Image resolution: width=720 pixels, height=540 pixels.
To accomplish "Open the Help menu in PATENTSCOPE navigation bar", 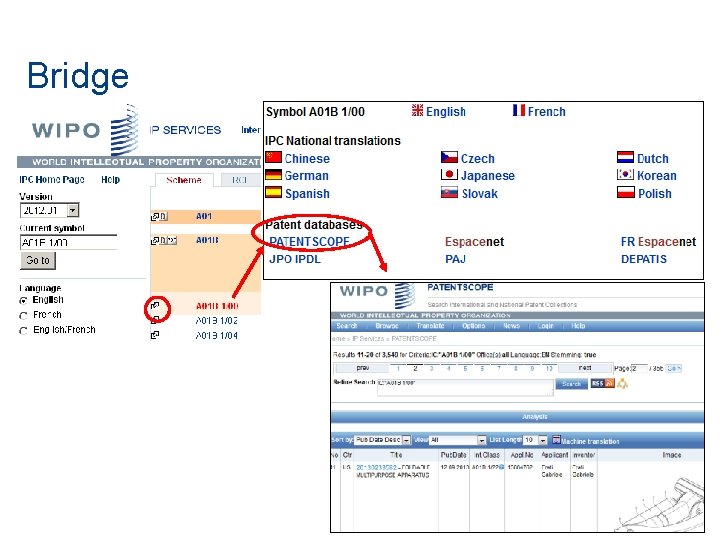I will [x=578, y=326].
